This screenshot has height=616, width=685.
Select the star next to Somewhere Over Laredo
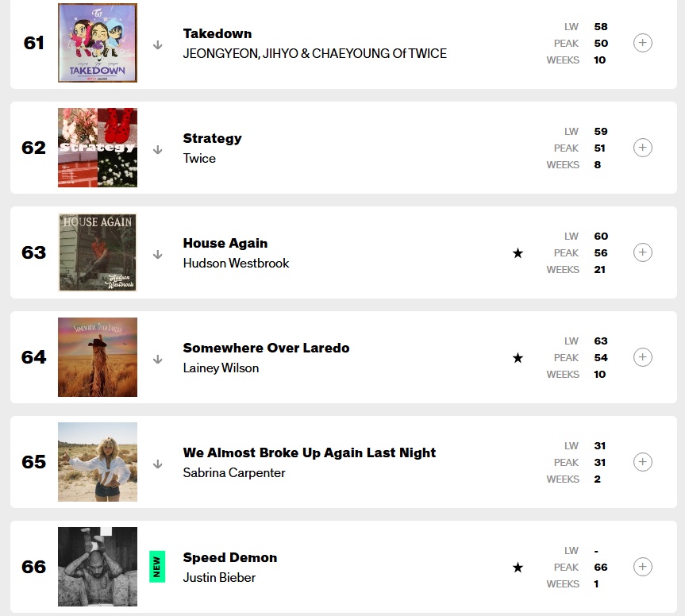pyautogui.click(x=518, y=358)
